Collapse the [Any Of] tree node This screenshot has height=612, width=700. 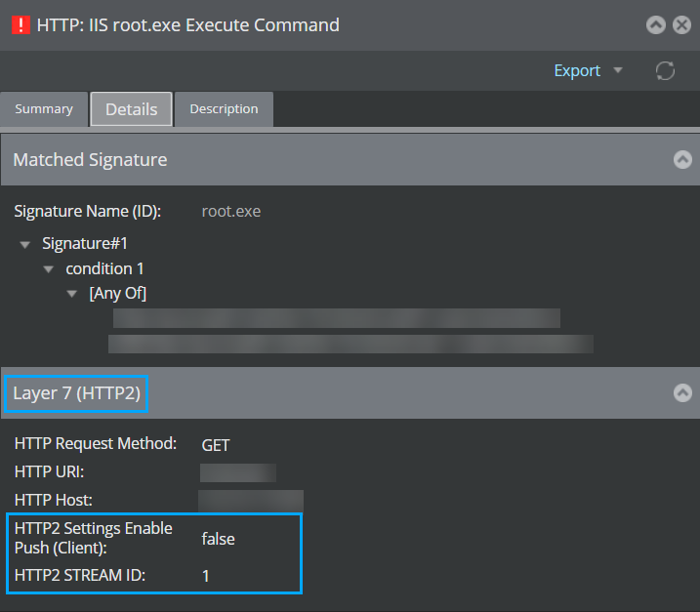[x=72, y=294]
